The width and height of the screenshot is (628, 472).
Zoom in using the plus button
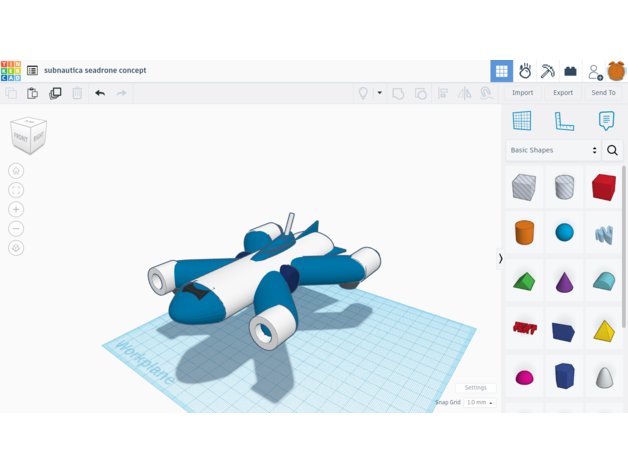coord(16,210)
